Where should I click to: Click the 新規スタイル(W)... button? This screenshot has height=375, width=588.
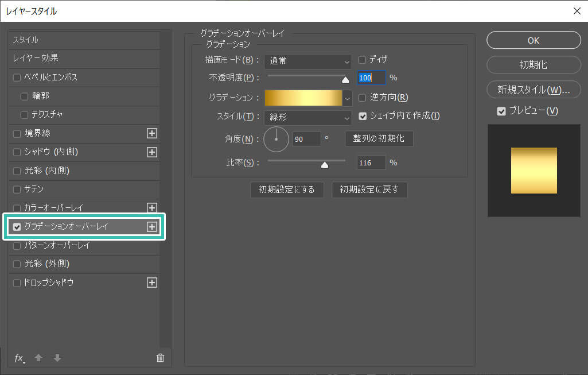tap(534, 90)
